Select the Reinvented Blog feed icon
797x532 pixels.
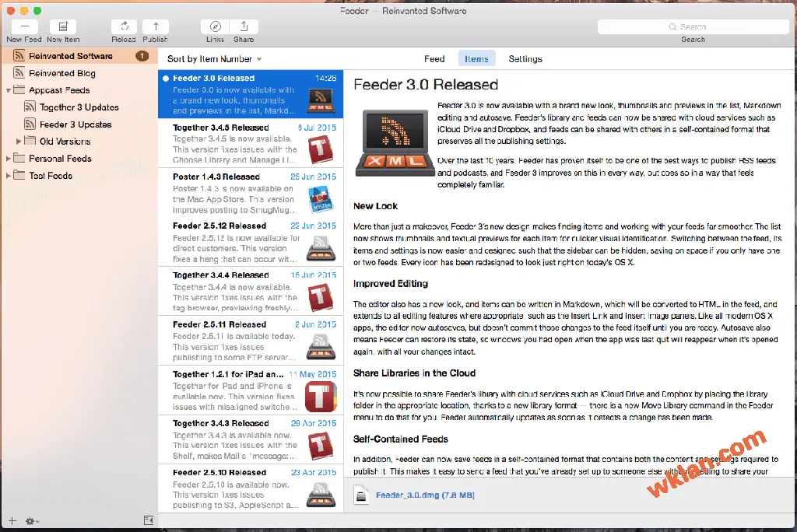tap(20, 73)
